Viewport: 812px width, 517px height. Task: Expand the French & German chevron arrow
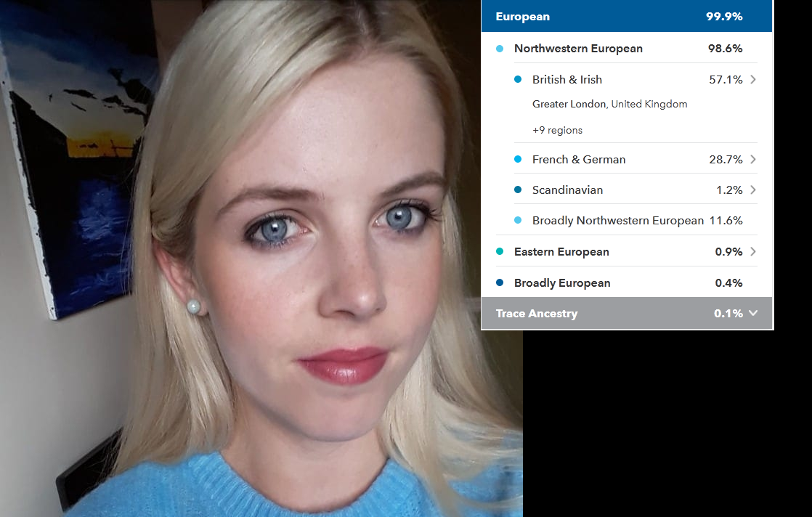pos(752,160)
